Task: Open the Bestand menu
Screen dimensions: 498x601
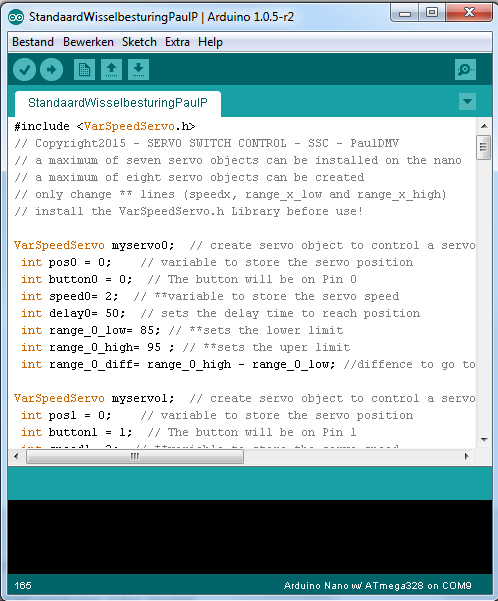Action: pyautogui.click(x=33, y=42)
